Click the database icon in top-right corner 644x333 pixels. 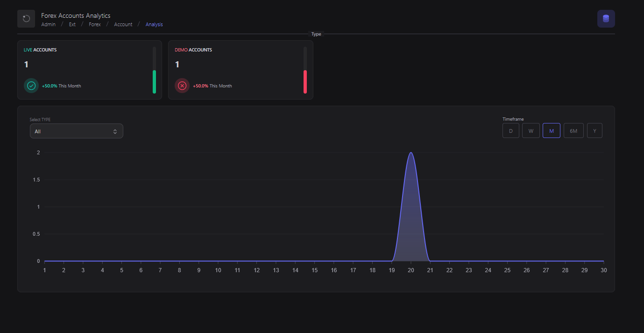point(606,19)
